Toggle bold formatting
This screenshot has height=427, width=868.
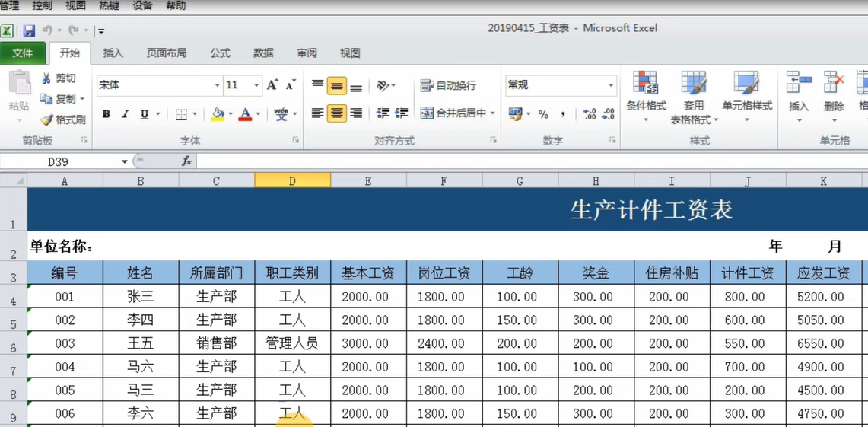pyautogui.click(x=107, y=114)
